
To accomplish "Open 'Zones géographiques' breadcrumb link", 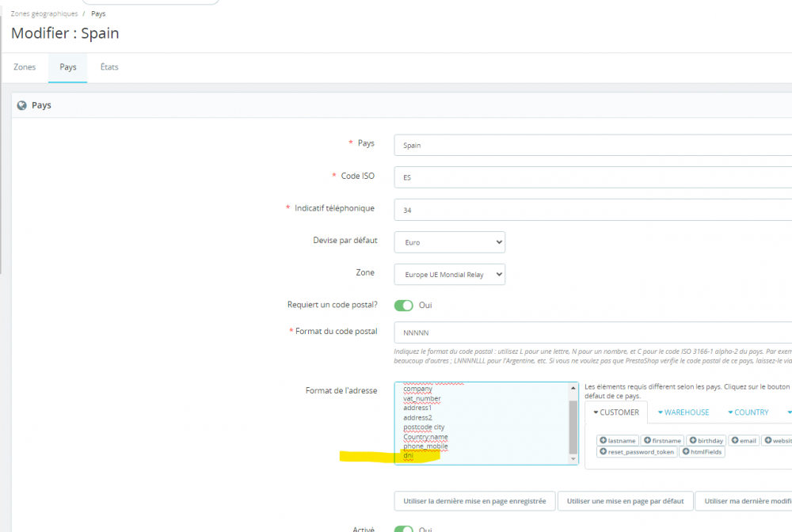I will 44,13.
